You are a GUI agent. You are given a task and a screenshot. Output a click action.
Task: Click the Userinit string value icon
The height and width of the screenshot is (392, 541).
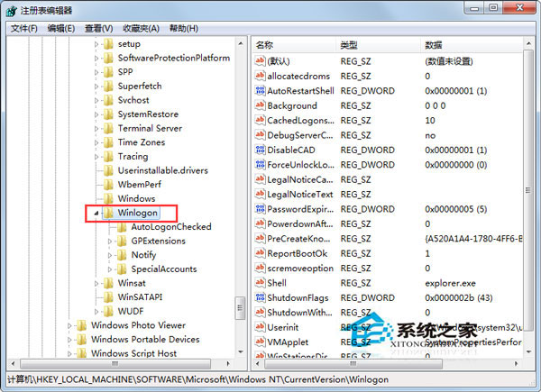click(x=260, y=327)
